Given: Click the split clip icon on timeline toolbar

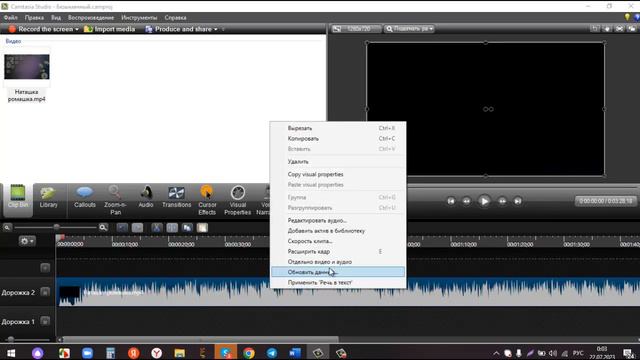Looking at the screenshot, I should pos(172,227).
